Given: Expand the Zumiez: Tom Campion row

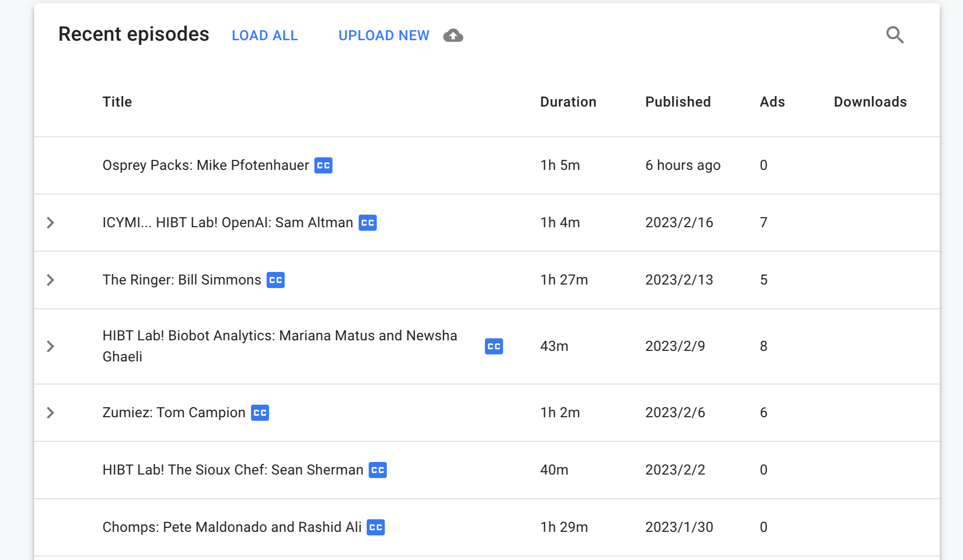Looking at the screenshot, I should point(50,413).
